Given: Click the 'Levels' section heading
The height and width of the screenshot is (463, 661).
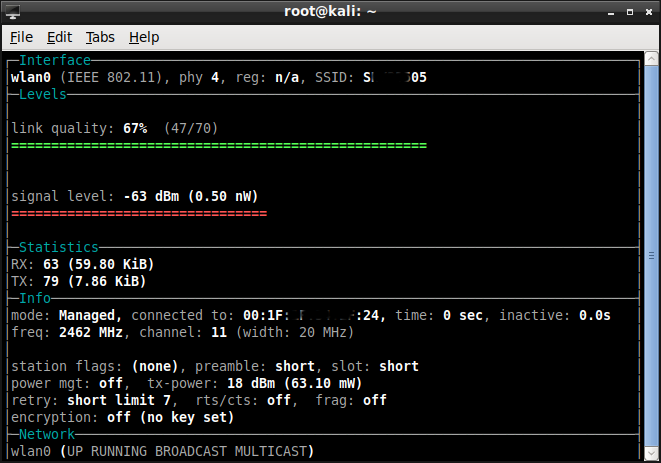Looking at the screenshot, I should 43,94.
